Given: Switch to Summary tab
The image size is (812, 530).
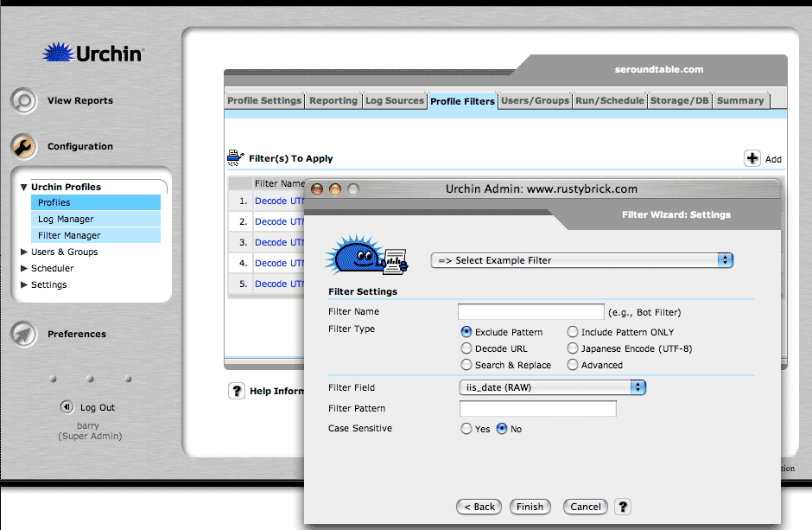Looking at the screenshot, I should [740, 100].
